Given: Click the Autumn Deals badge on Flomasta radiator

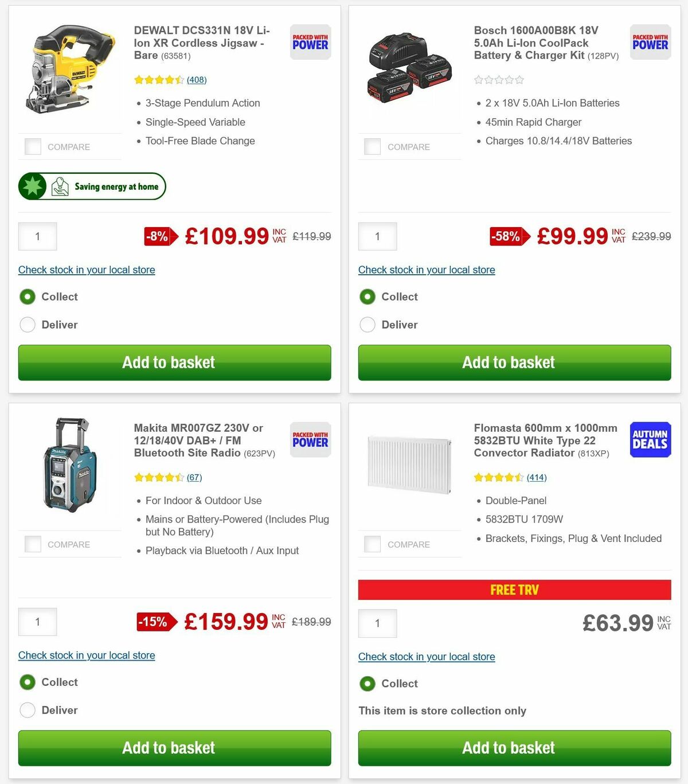Looking at the screenshot, I should tap(650, 439).
